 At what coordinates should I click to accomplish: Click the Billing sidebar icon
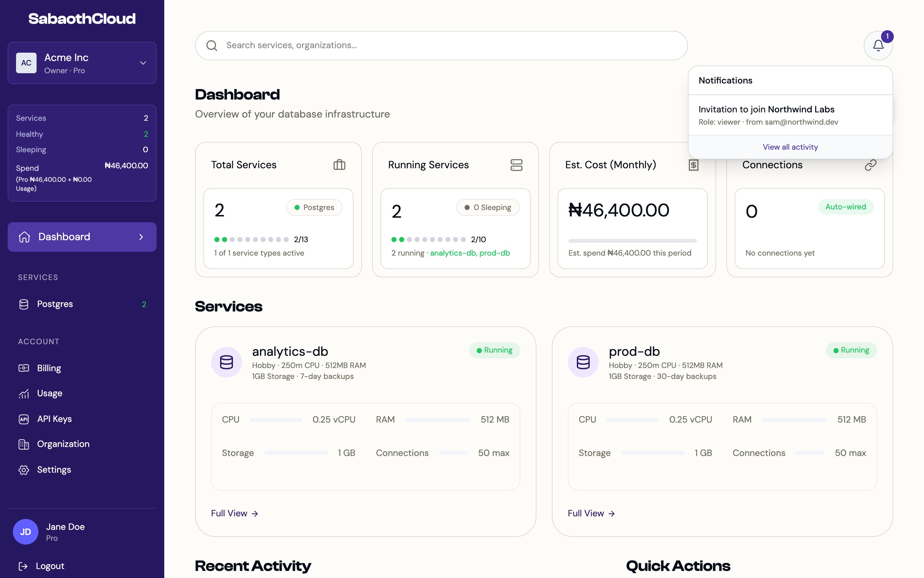[x=24, y=368]
